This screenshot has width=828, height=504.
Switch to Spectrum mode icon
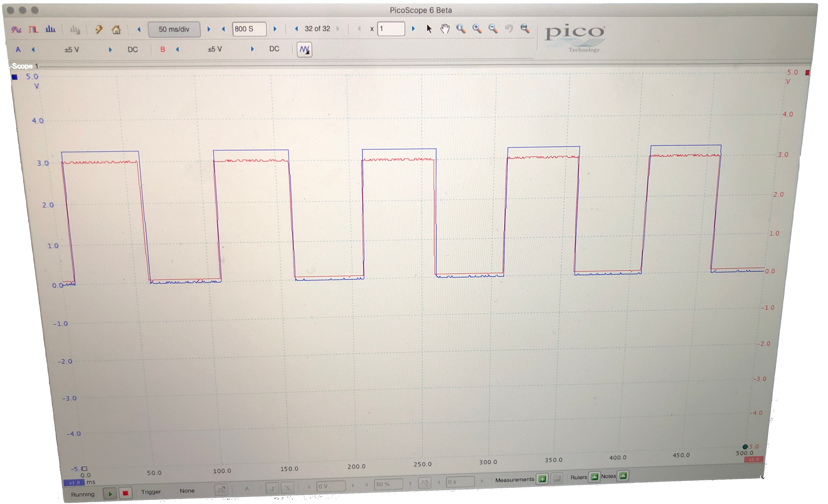pyautogui.click(x=50, y=29)
